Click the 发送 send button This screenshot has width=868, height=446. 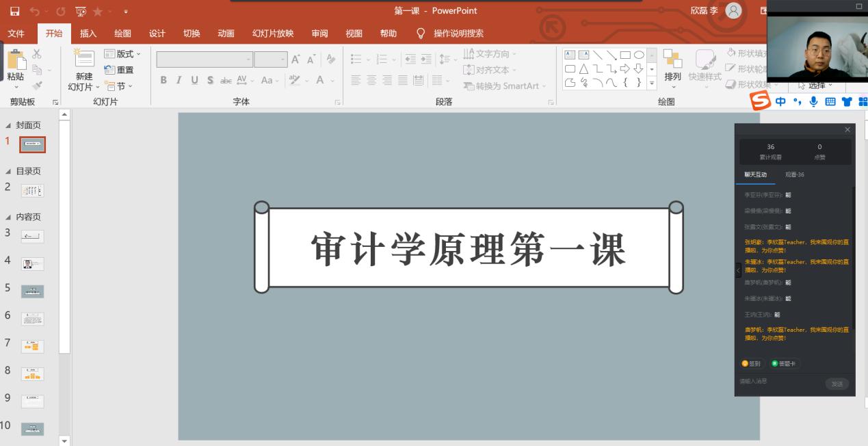(837, 384)
